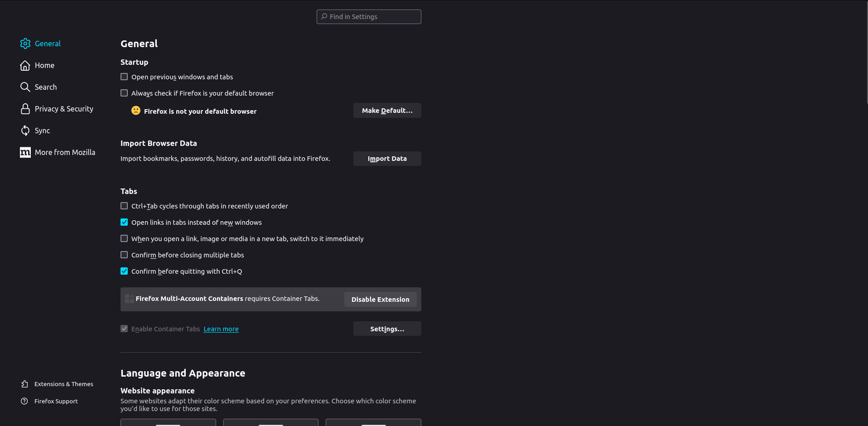Click the Privacy & Security lock icon
868x426 pixels.
[25, 109]
